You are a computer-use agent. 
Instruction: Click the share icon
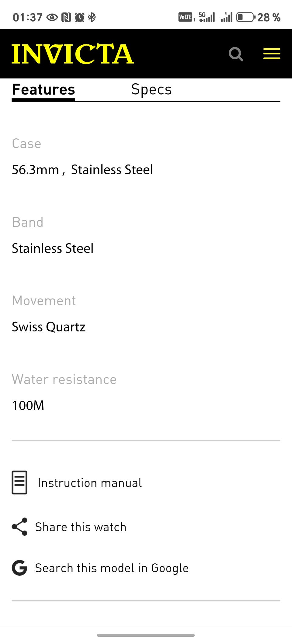click(x=19, y=527)
